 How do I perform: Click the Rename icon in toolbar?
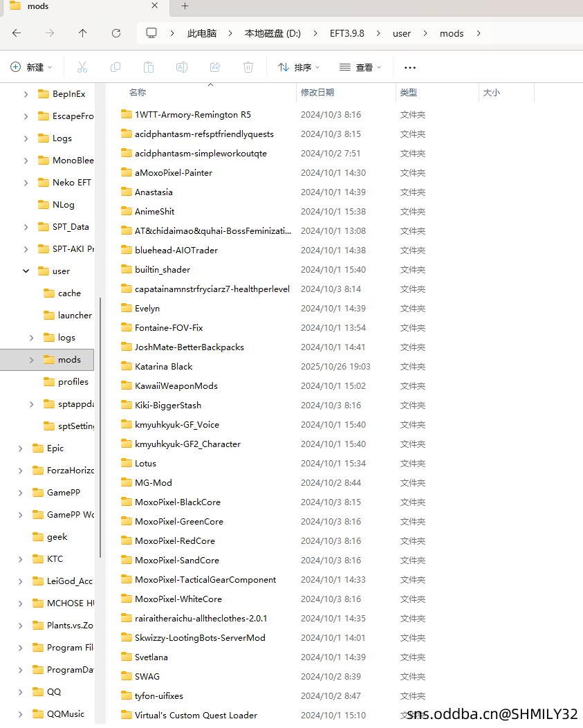coord(182,67)
